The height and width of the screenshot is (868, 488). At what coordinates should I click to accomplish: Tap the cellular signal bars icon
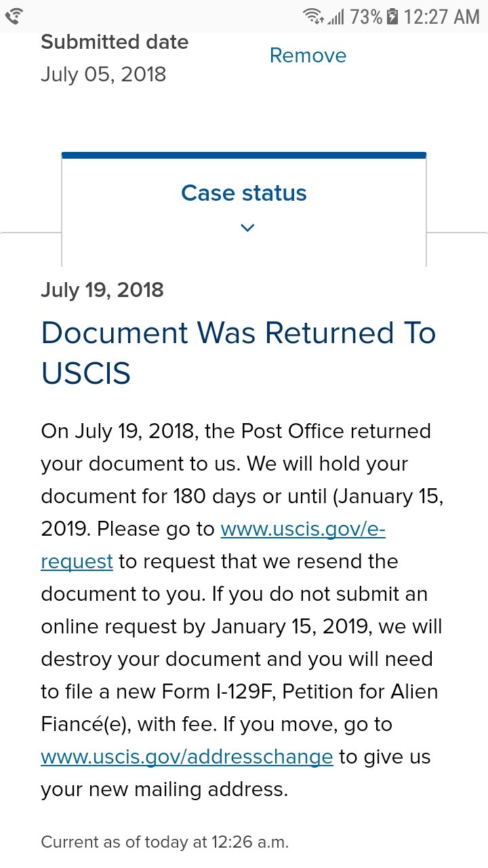pos(335,16)
